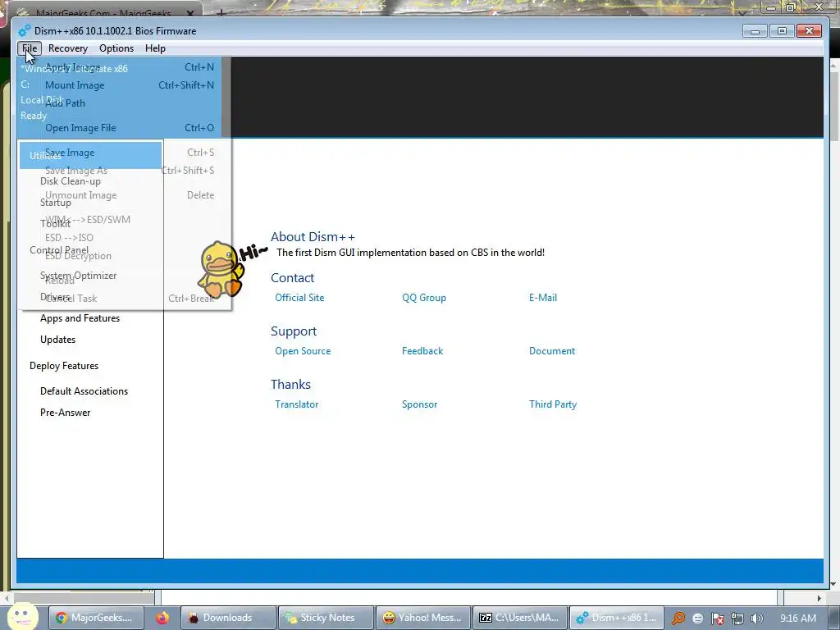Viewport: 840px width, 630px height.
Task: Switch to the Yahoo! Messenger taskbar item
Action: click(x=423, y=618)
